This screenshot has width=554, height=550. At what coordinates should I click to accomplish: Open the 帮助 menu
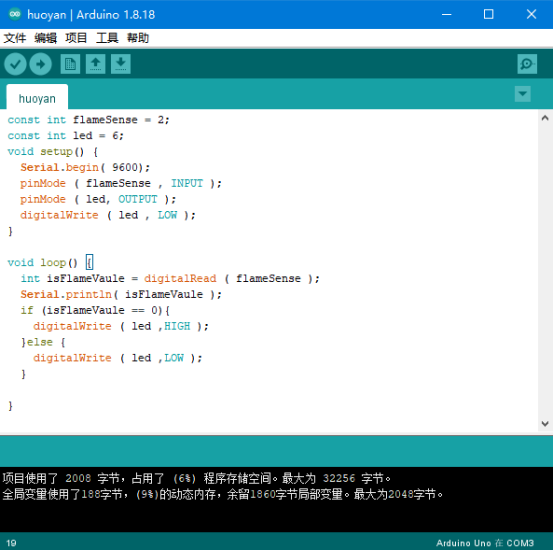tap(138, 38)
